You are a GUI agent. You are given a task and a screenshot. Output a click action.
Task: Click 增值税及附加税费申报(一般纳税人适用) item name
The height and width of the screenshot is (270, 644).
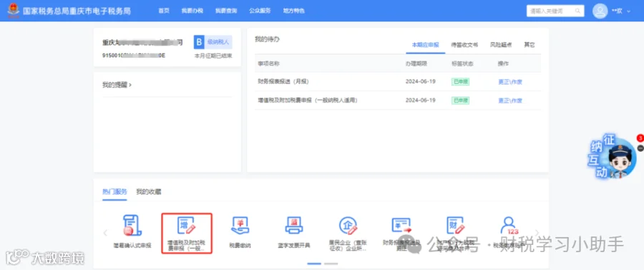click(x=308, y=100)
